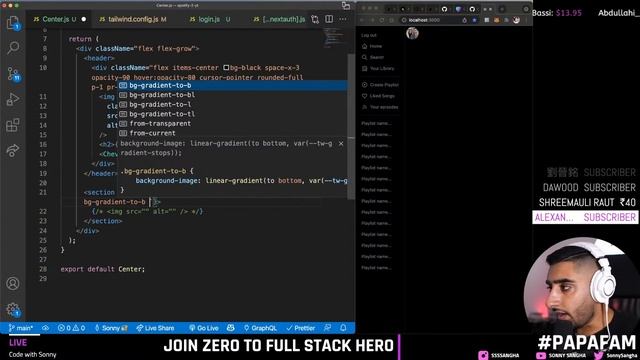Click Create Playlist in the sidebar
The width and height of the screenshot is (640, 360).
coord(380,85)
